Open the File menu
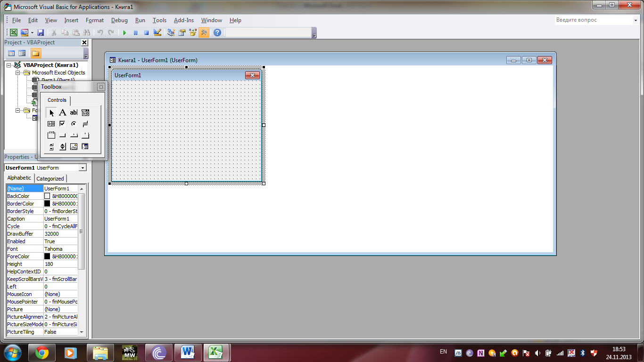Screen dimensions: 644x362 coord(17,20)
